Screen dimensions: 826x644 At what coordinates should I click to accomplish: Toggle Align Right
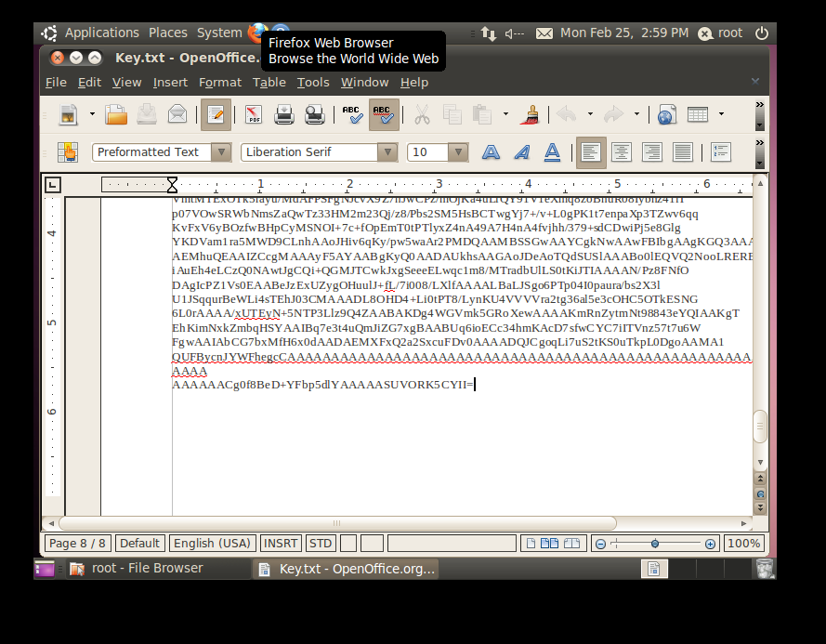[x=652, y=152]
